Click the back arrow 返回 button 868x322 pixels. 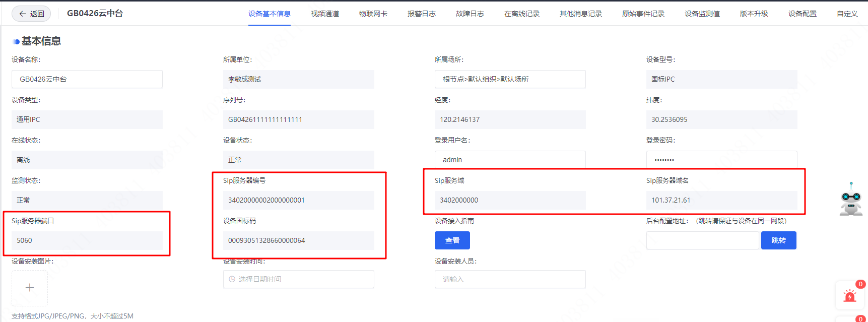tap(31, 14)
